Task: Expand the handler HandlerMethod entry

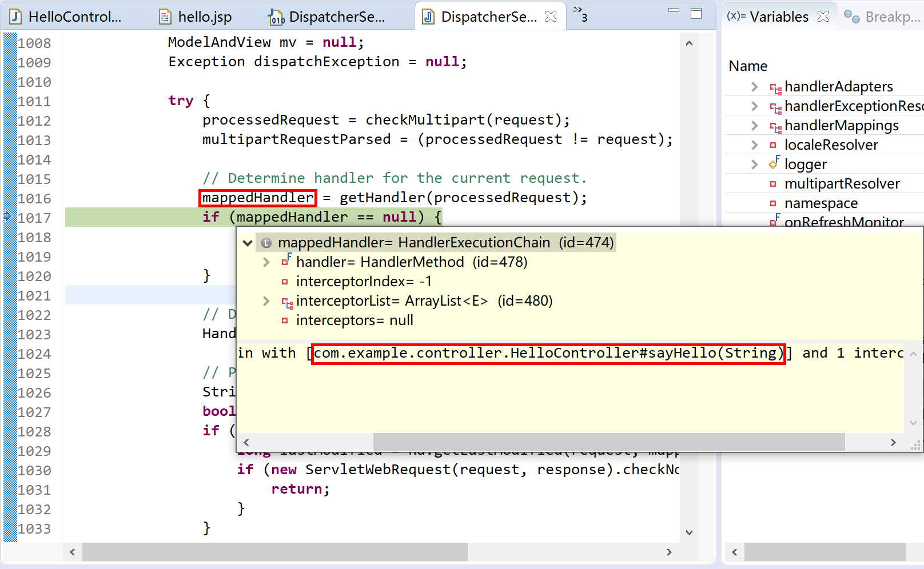Action: [266, 262]
